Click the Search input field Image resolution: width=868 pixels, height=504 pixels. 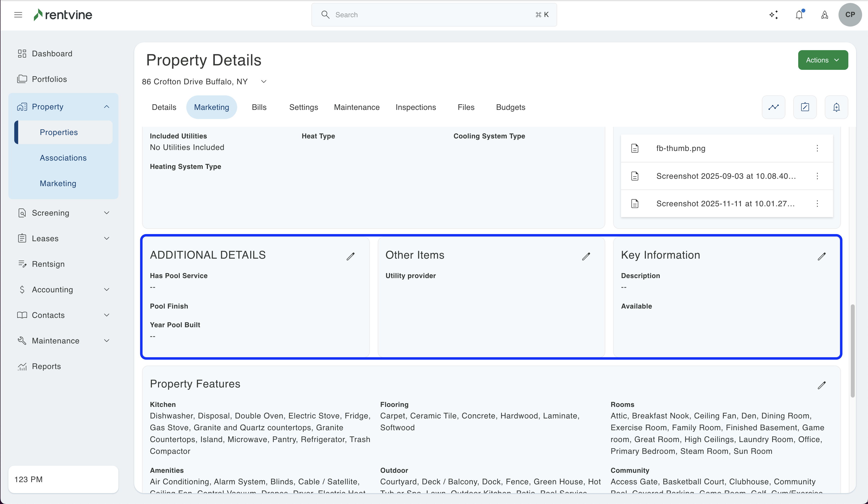point(434,15)
